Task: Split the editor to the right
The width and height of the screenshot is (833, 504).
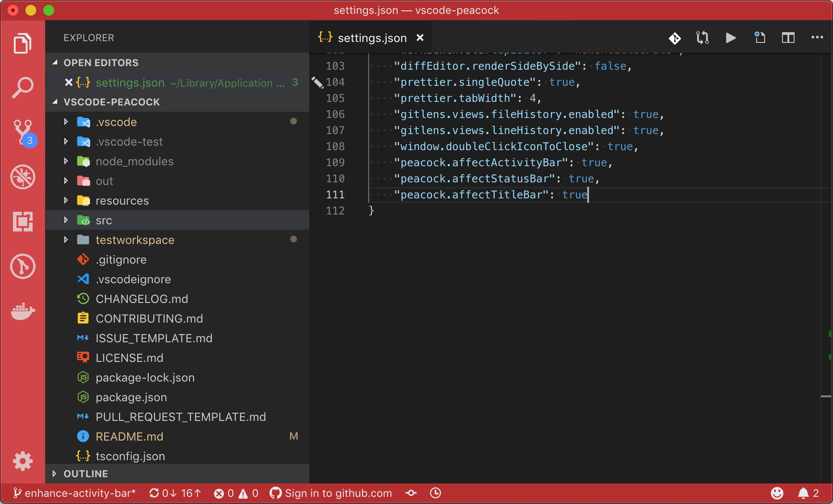Action: [x=788, y=38]
